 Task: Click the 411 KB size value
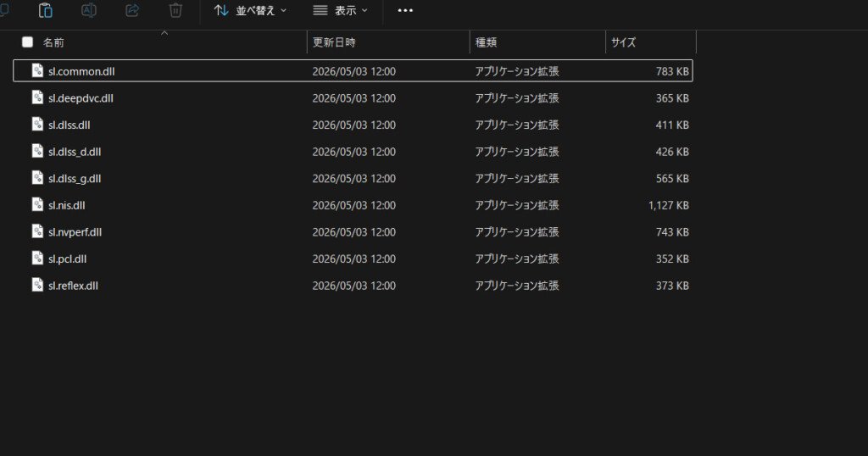pos(672,125)
